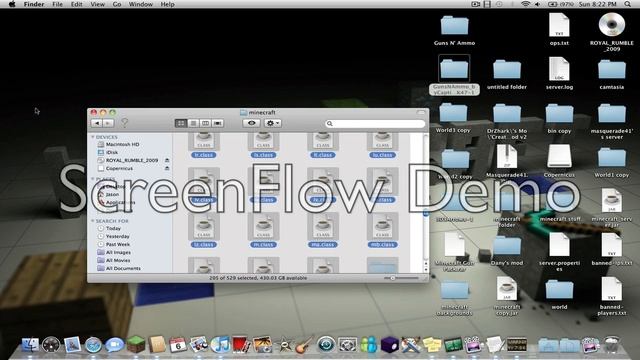This screenshot has width=640, height=360.
Task: Open the Edit menu
Action: [x=76, y=4]
